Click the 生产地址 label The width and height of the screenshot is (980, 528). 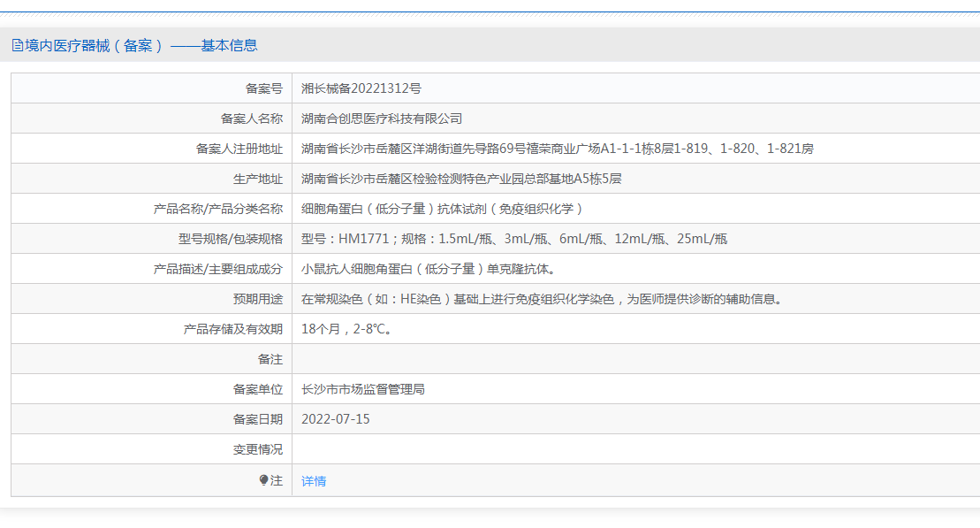coord(257,179)
